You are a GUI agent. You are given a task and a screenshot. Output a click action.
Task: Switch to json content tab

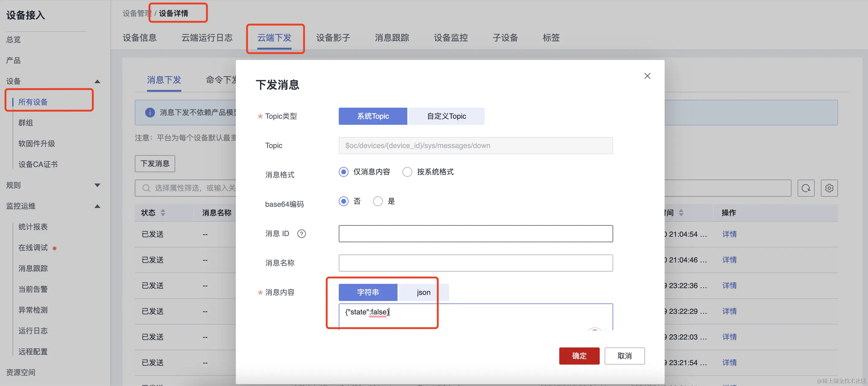point(423,292)
